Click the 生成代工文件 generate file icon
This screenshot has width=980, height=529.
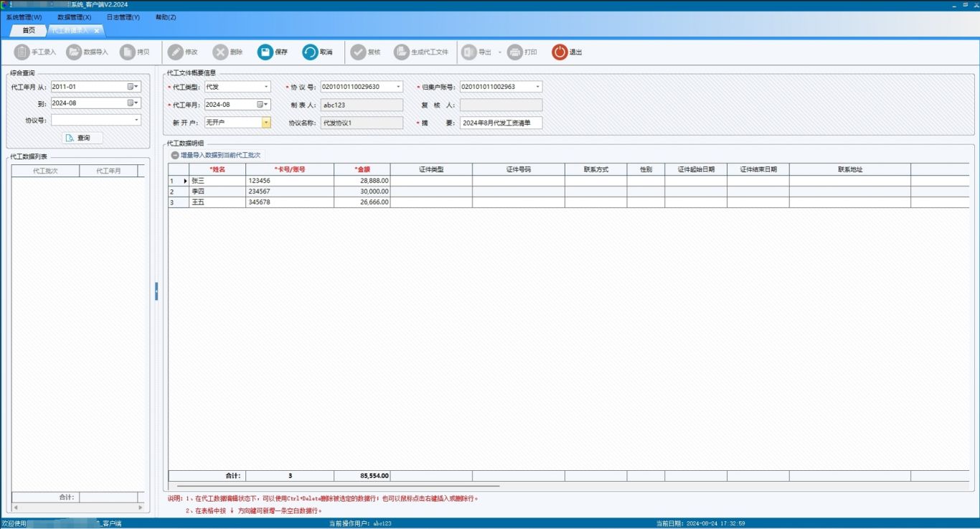[401, 52]
